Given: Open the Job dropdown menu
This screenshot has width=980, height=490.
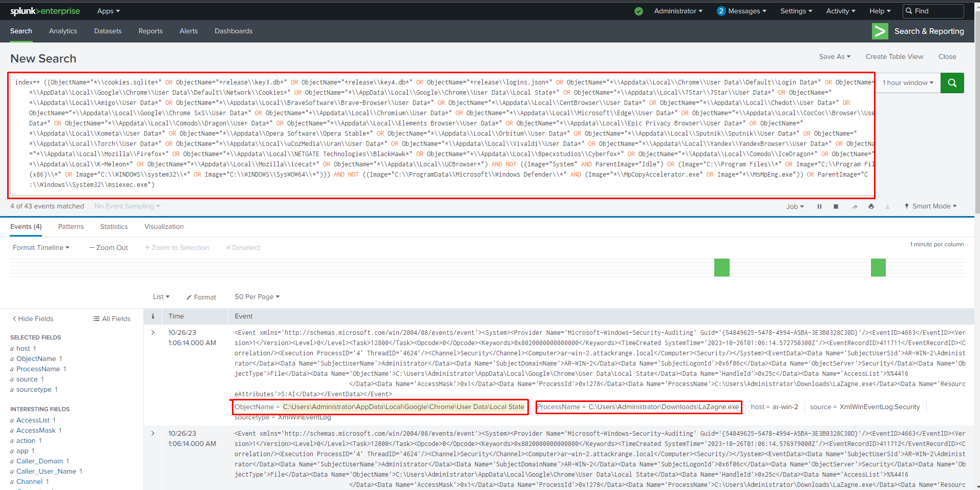Looking at the screenshot, I should point(794,206).
